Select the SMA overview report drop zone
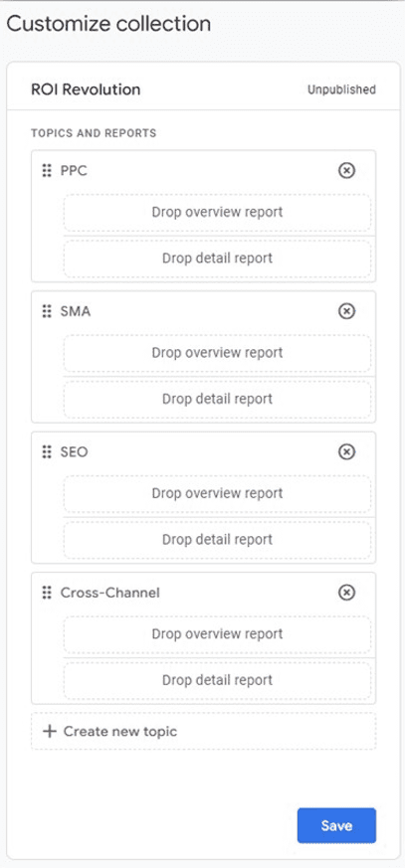 217,353
